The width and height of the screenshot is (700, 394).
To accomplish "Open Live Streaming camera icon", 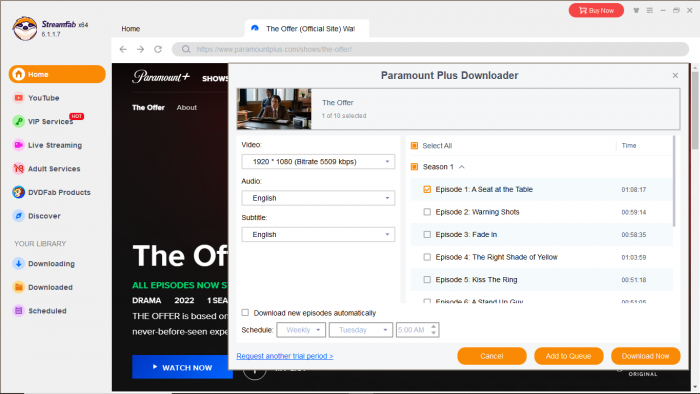I will click(18, 145).
